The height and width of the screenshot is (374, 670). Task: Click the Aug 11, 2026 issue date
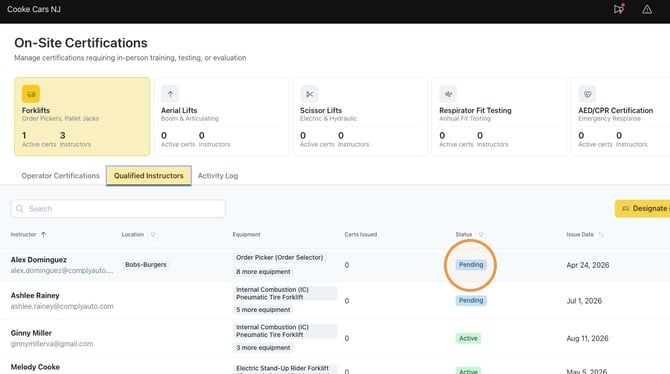(x=587, y=338)
